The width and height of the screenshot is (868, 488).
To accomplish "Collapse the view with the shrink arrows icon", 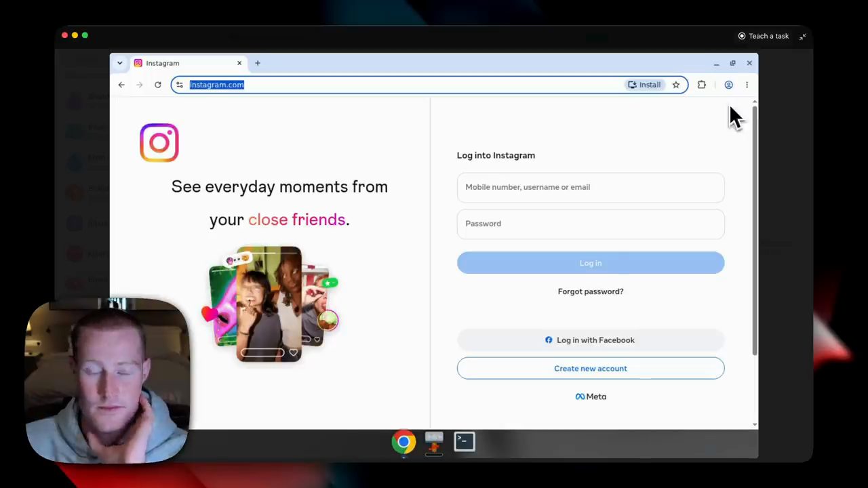I will [803, 36].
